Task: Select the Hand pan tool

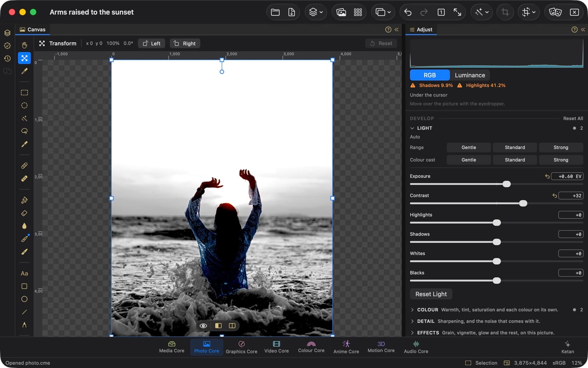Action: coord(24,45)
